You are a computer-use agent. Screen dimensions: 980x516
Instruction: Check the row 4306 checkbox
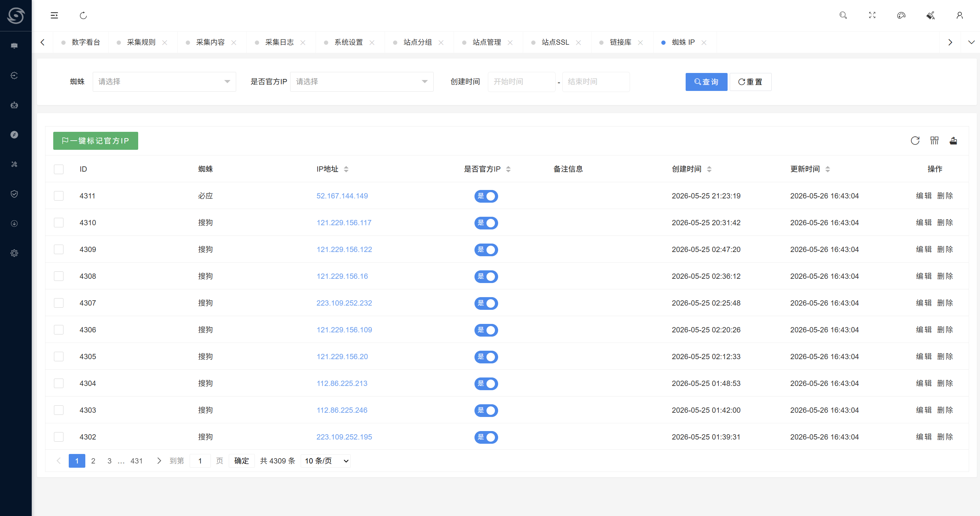[x=59, y=330]
